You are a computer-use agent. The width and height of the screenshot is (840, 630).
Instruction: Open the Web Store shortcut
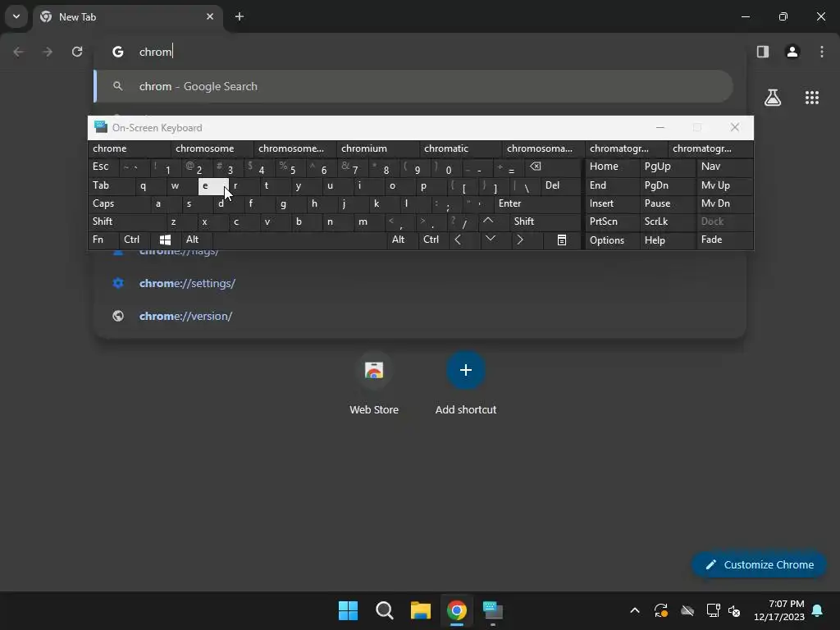[x=374, y=384]
